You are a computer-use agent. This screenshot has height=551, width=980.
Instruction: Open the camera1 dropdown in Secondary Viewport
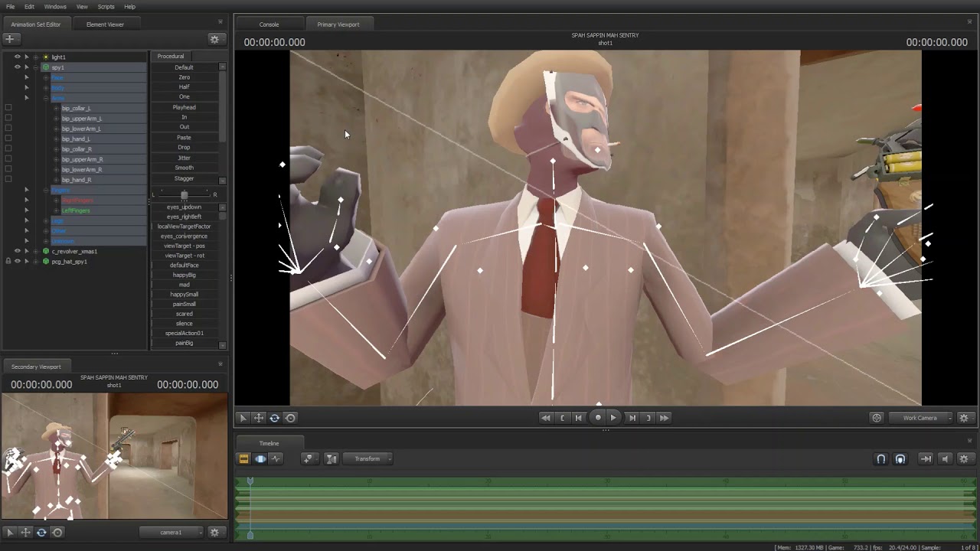[172, 533]
